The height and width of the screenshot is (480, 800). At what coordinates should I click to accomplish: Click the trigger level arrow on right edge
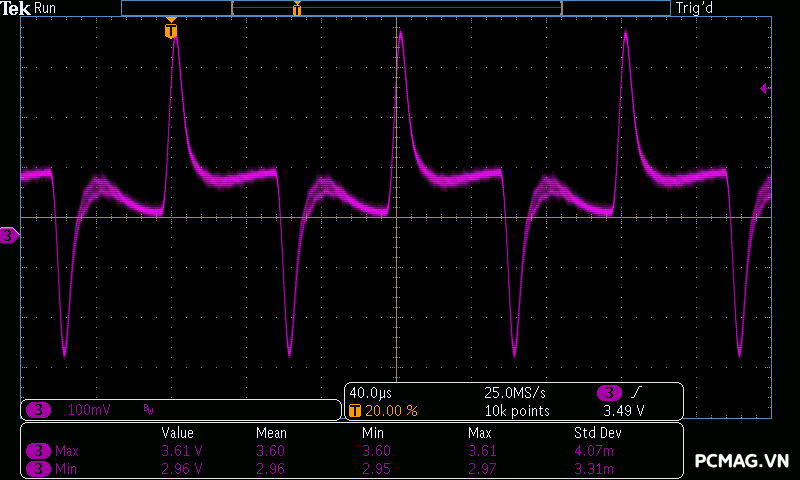(x=765, y=89)
